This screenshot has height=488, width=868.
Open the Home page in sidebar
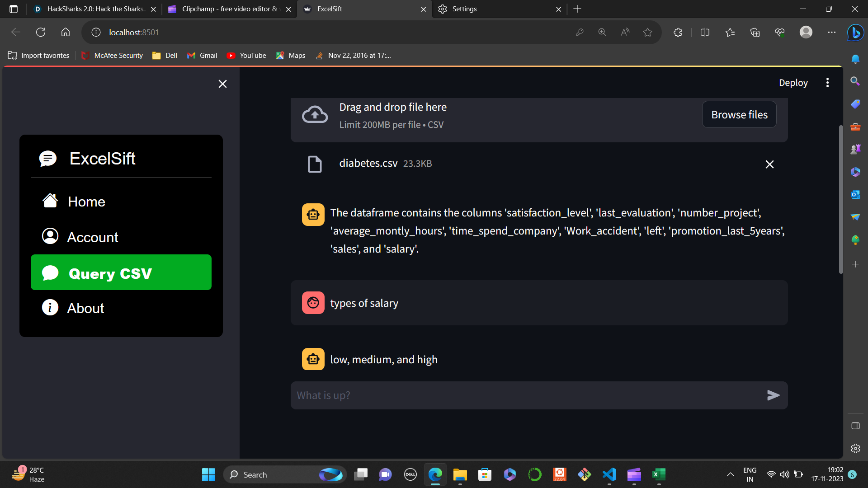click(86, 202)
